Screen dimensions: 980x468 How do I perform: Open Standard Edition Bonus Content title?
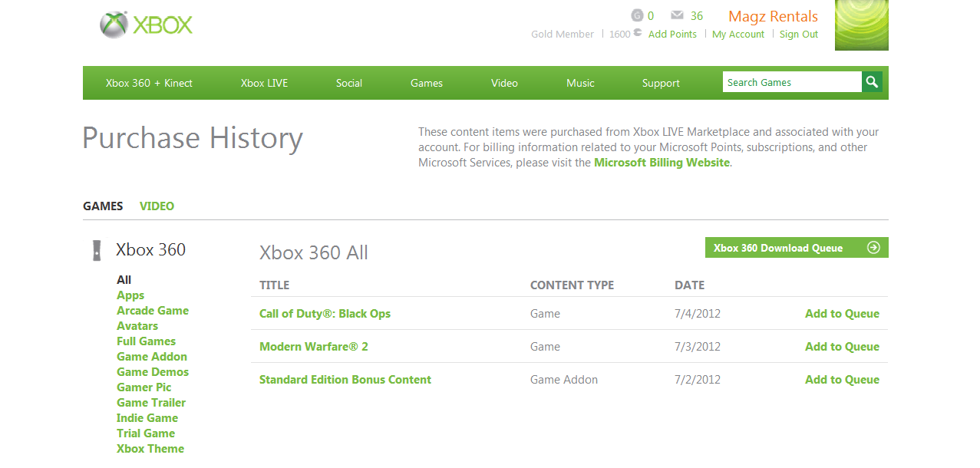tap(345, 379)
